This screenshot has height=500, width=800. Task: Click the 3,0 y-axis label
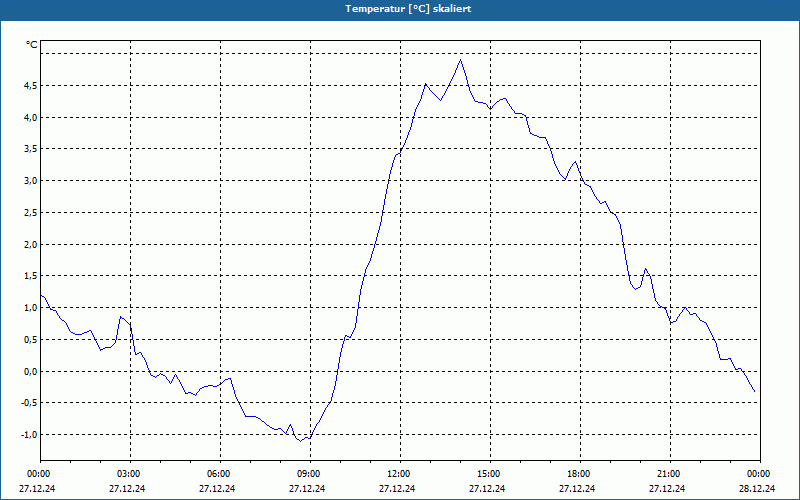pyautogui.click(x=30, y=181)
